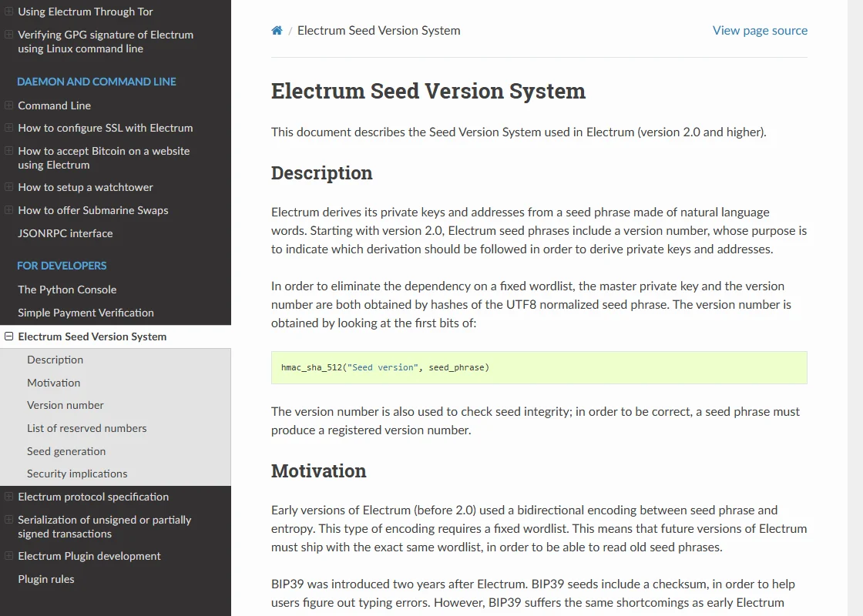Expand Serialization of unsigned transactions entry
Image resolution: width=863 pixels, height=616 pixels.
pos(8,519)
